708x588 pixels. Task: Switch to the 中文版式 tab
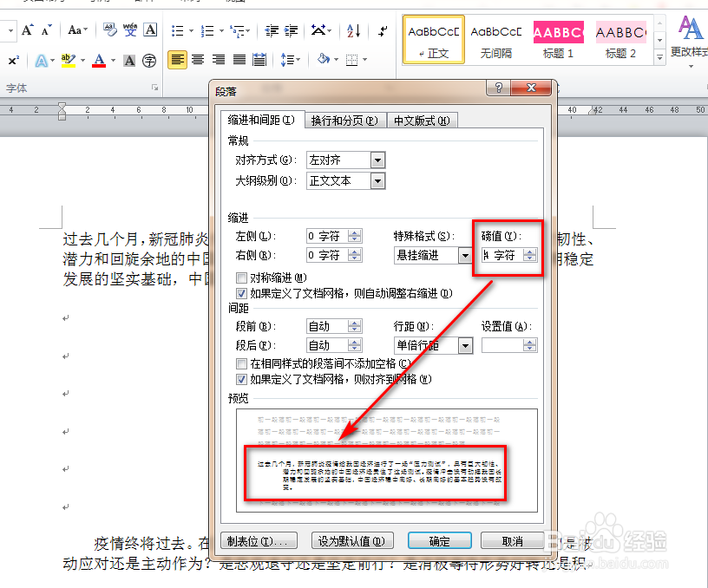[423, 121]
